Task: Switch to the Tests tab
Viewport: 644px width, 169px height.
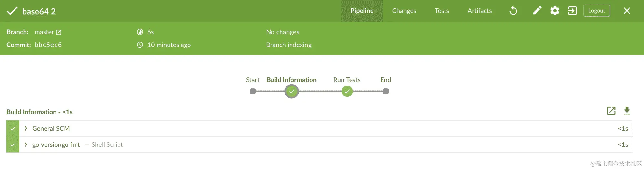Action: click(442, 11)
